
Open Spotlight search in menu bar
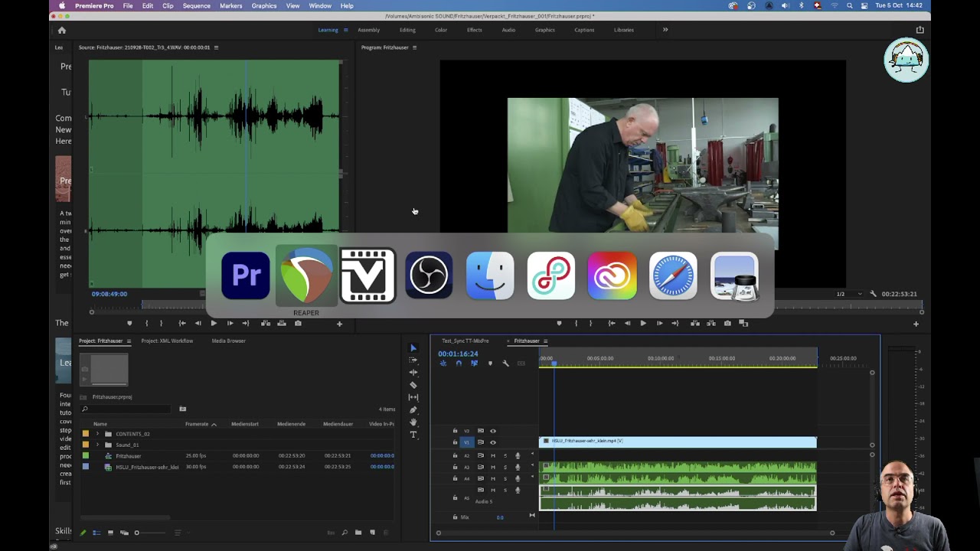click(x=849, y=5)
